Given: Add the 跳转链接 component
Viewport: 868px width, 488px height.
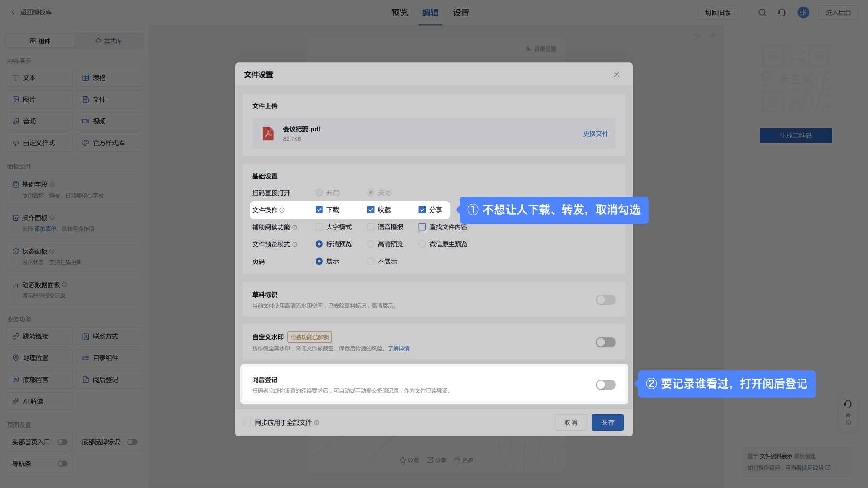Looking at the screenshot, I should point(39,336).
